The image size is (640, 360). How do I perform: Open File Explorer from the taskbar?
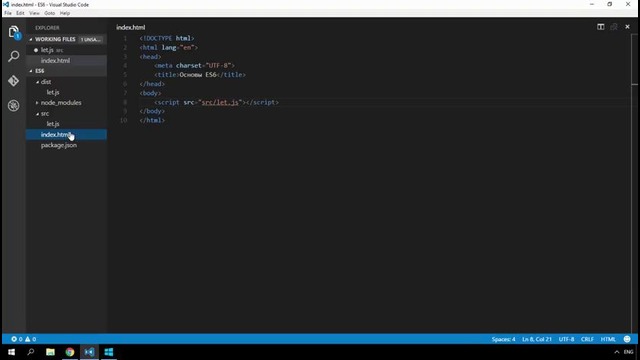tap(50, 352)
